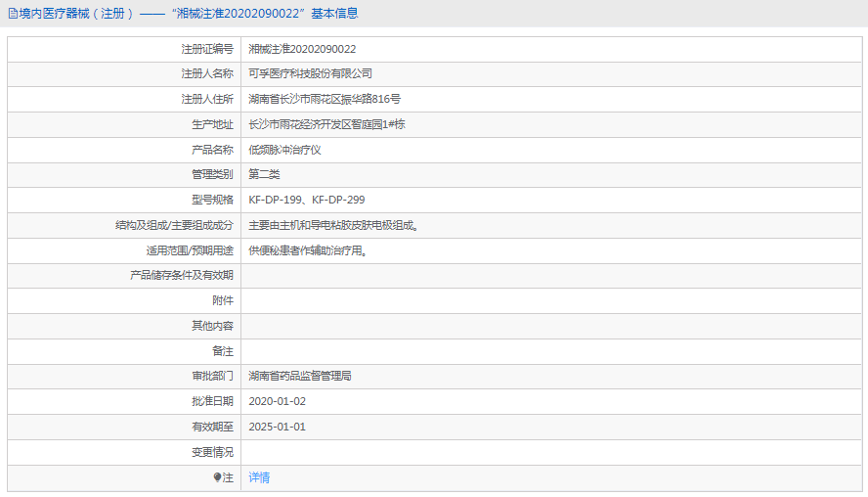Click the 变更情况 label
Viewport: 868px width, 497px height.
[212, 452]
